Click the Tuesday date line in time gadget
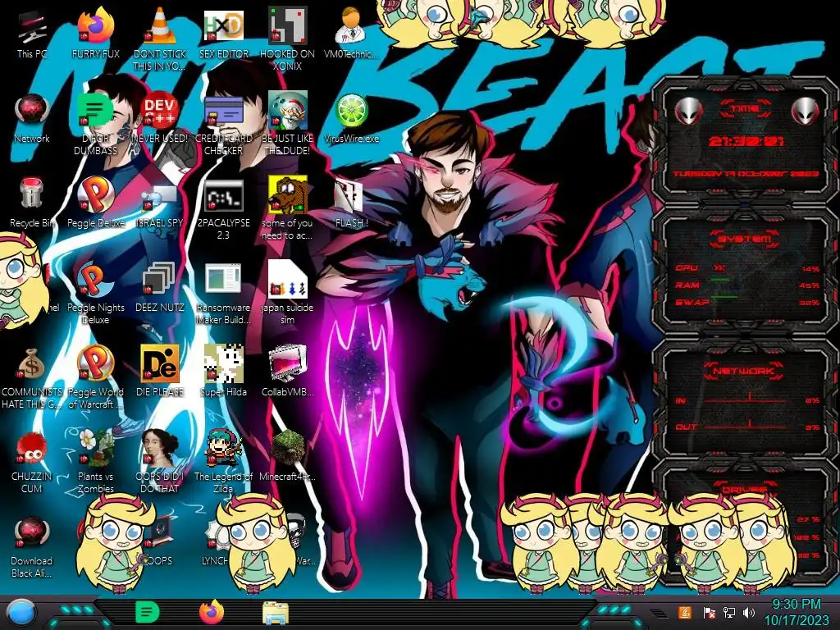Screen dimensions: 840x630 746,174
